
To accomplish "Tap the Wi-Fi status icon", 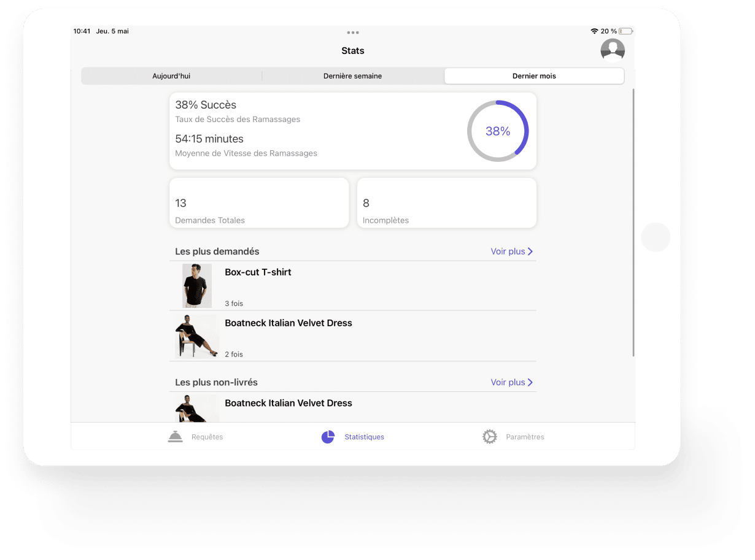I will (594, 31).
